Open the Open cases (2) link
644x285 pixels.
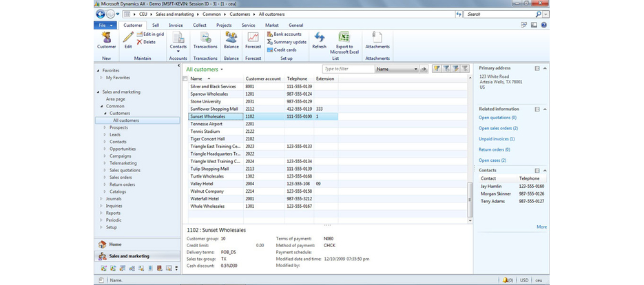coord(492,160)
